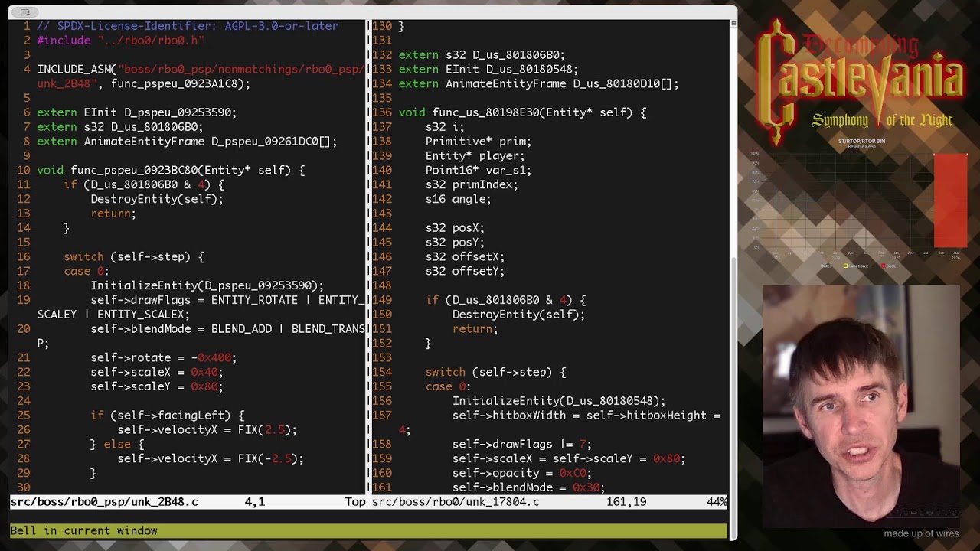Click "extern EInit D_us_80180548;" line
980x551 pixels.
(x=488, y=70)
